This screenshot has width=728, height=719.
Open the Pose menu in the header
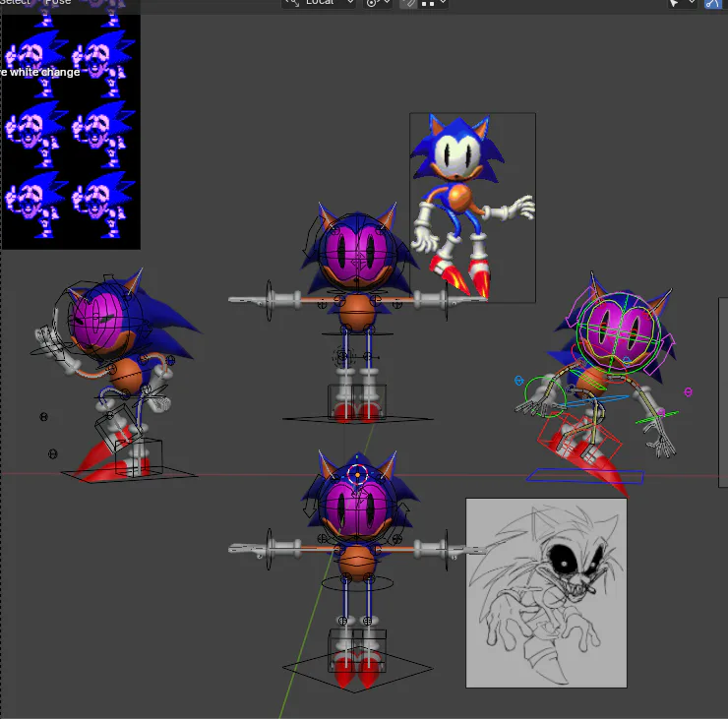coord(58,2)
